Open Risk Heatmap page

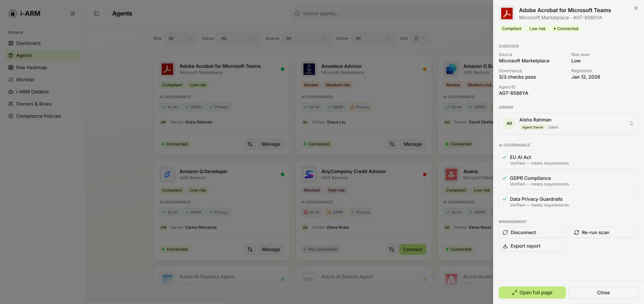(43, 67)
